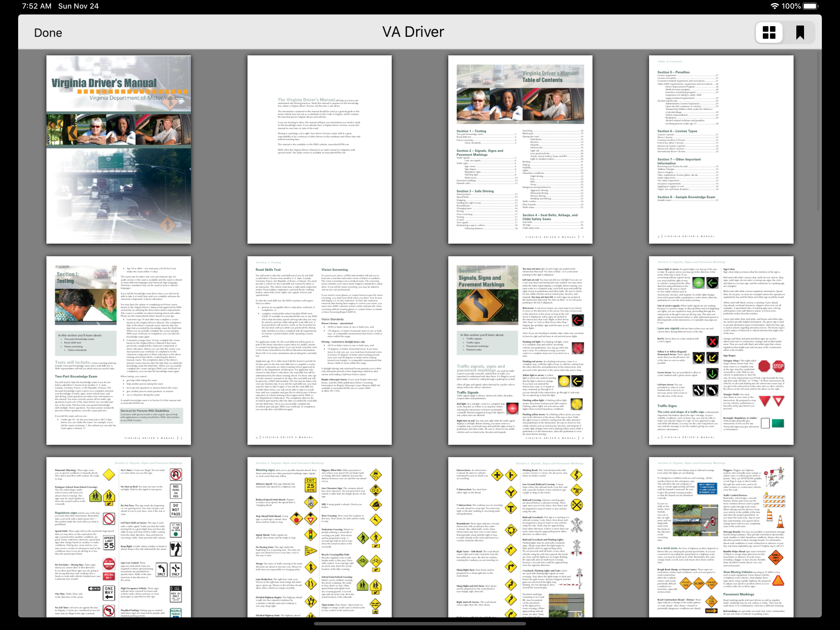Tap the Wi-Fi status icon

(x=774, y=6)
